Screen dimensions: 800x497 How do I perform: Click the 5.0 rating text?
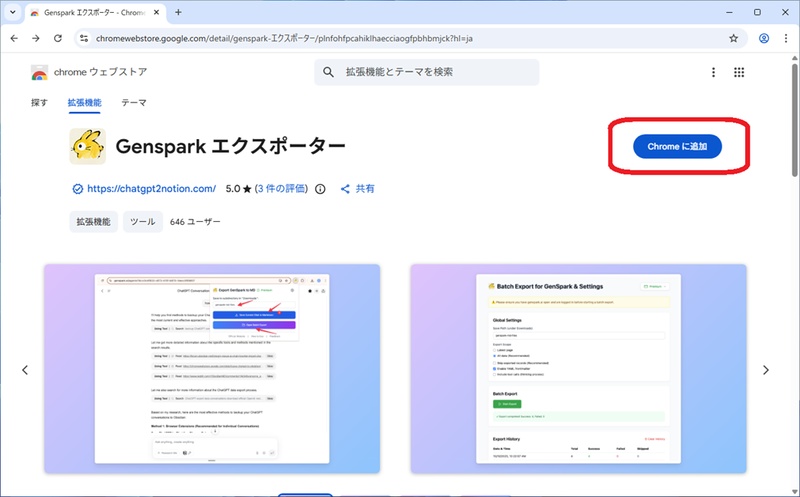pos(233,189)
